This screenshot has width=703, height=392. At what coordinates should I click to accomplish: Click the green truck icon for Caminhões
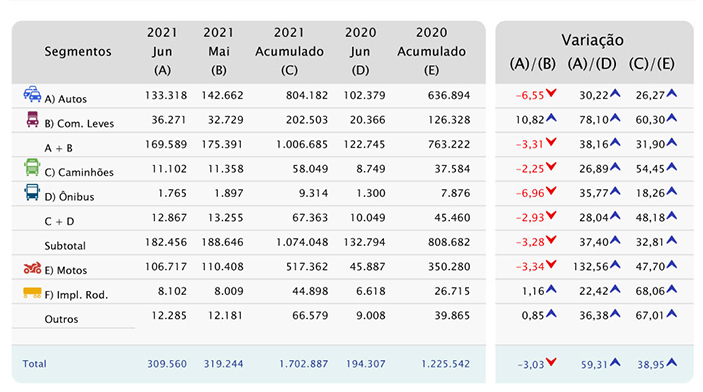32,167
